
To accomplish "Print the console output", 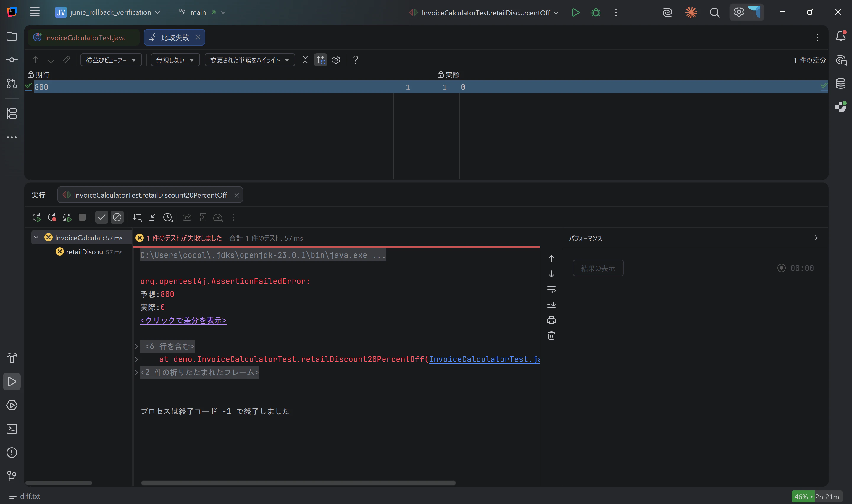I will click(x=551, y=320).
